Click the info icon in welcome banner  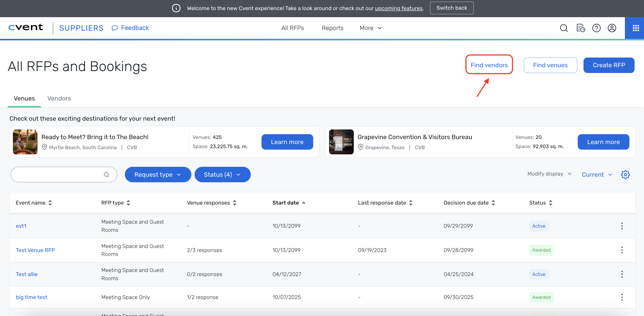pos(176,8)
